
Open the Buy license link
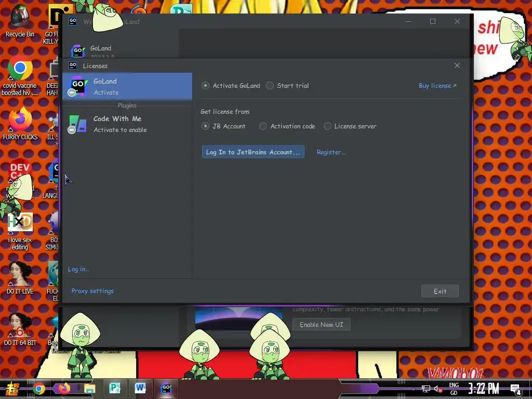437,86
